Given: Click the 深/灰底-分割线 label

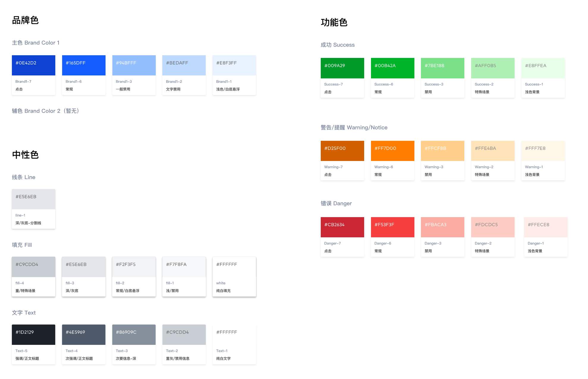Looking at the screenshot, I should pyautogui.click(x=28, y=223).
